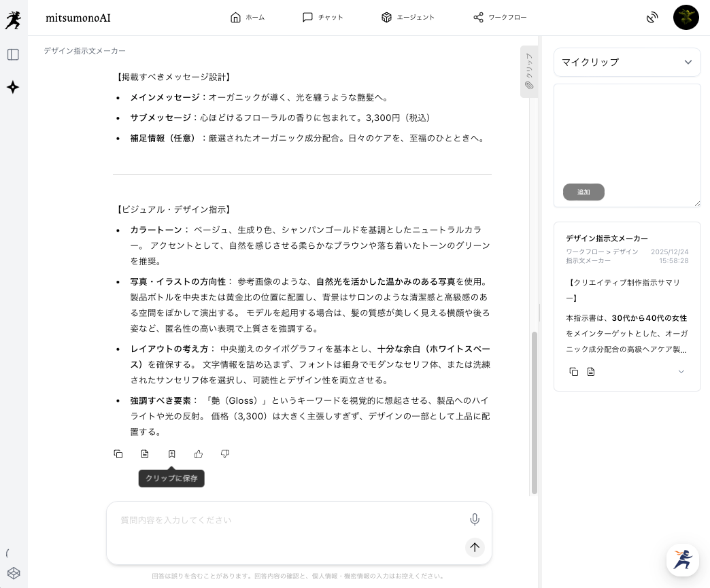Click the document icon below the response
Viewport: 710px width, 588px height.
point(145,454)
